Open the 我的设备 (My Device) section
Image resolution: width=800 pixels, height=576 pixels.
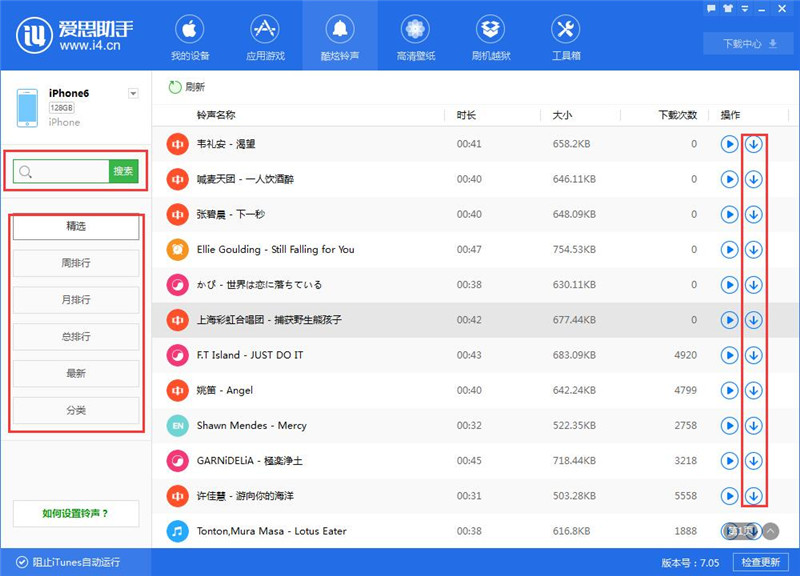189,36
